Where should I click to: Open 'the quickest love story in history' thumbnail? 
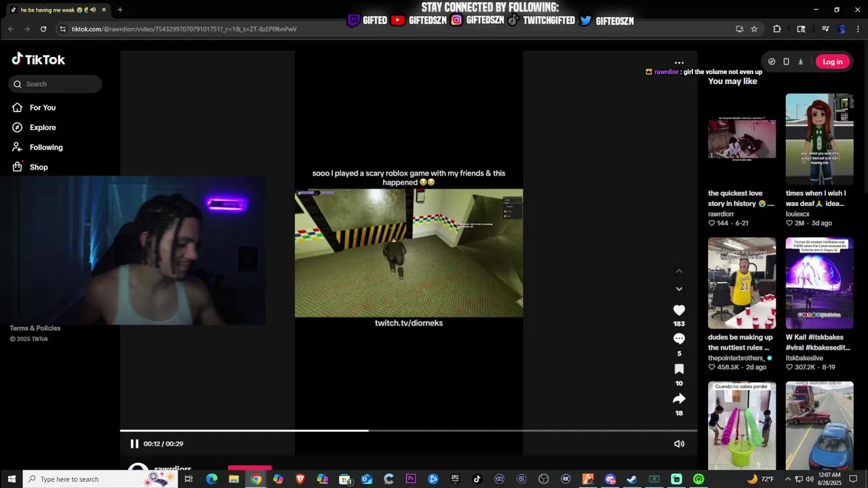coord(742,139)
